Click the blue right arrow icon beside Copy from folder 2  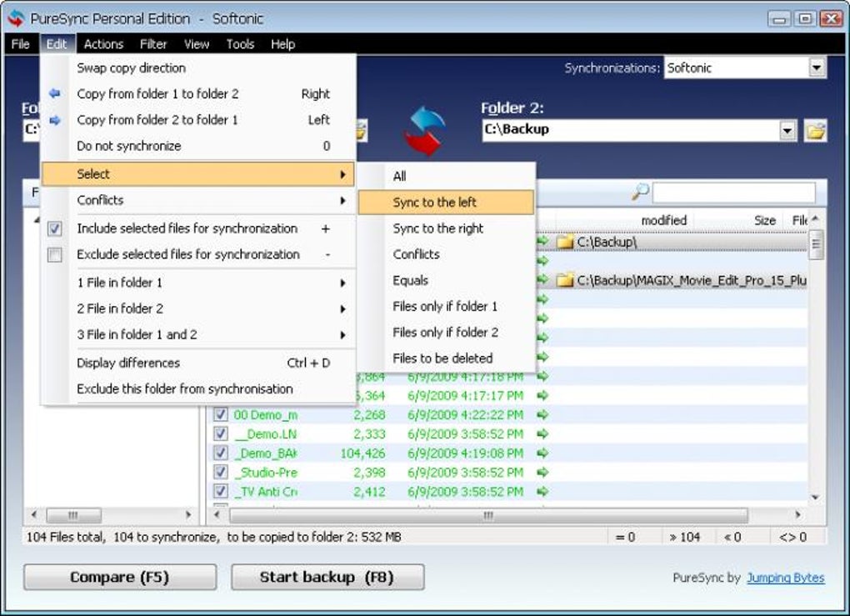click(x=55, y=120)
